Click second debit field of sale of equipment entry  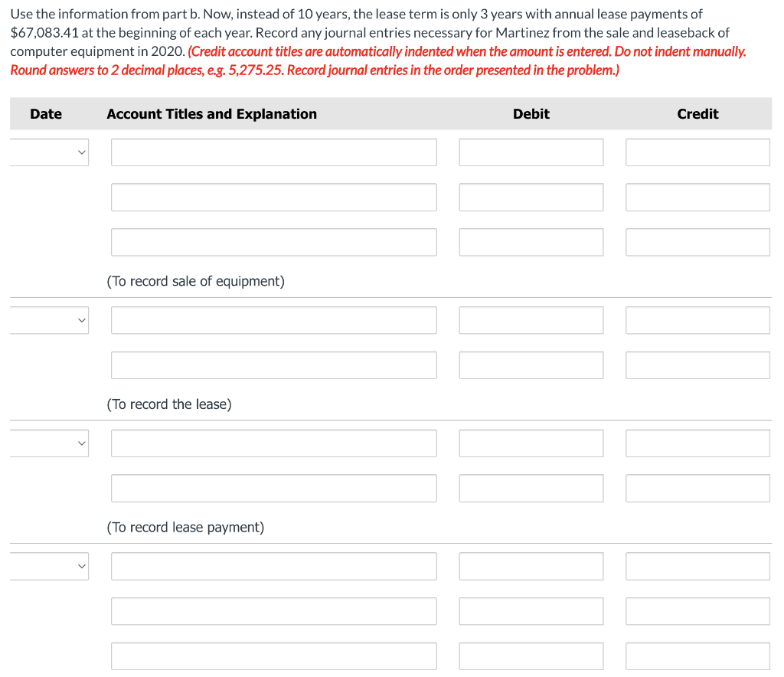pyautogui.click(x=531, y=198)
